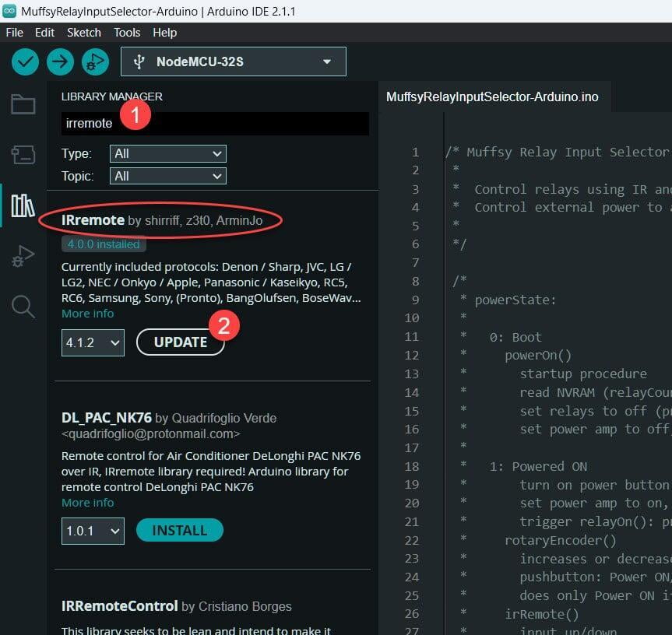Click the quadrifoglio@protonmail.com author text
Screen dimensions: 672x635
[151, 434]
